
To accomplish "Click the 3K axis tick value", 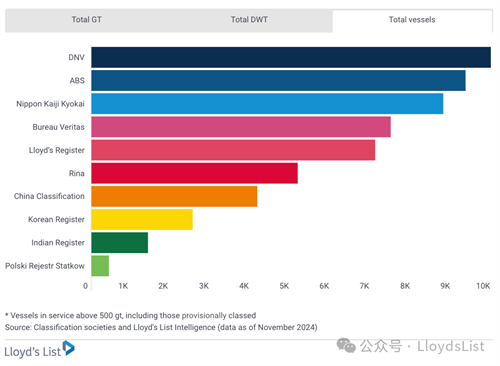I will pyautogui.click(x=204, y=286).
